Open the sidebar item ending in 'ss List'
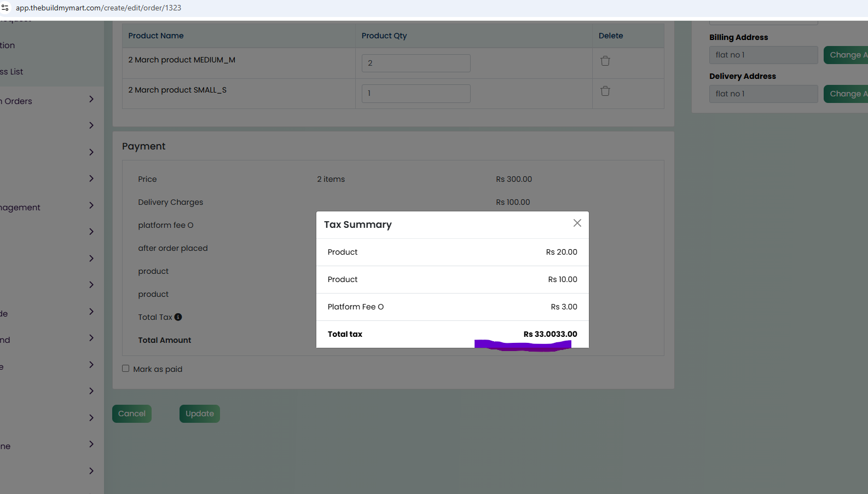The height and width of the screenshot is (494, 868). (x=11, y=72)
